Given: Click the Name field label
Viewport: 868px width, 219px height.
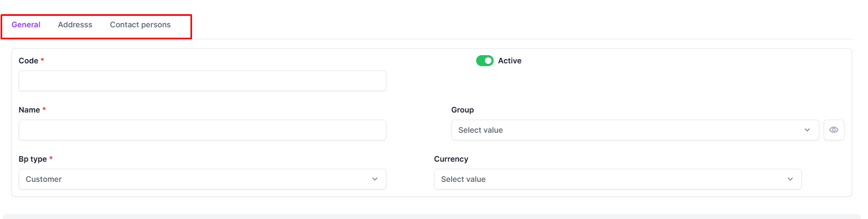Looking at the screenshot, I should (x=29, y=110).
